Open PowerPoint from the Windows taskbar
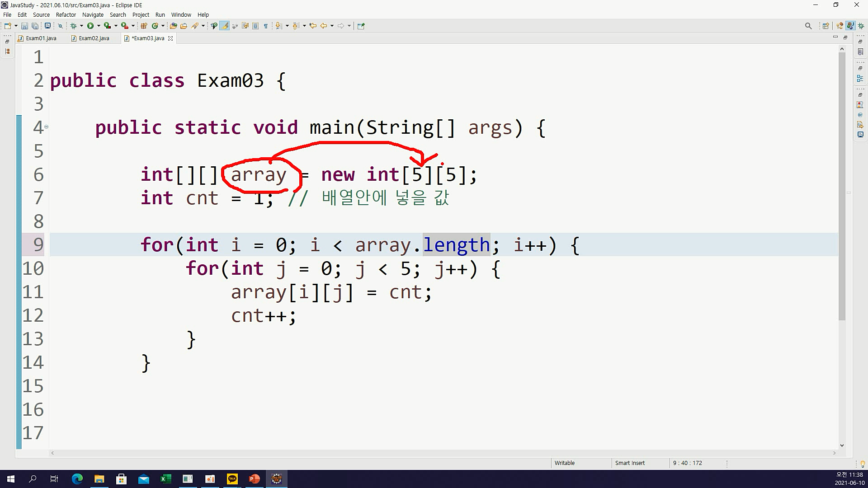The width and height of the screenshot is (868, 488). [254, 479]
